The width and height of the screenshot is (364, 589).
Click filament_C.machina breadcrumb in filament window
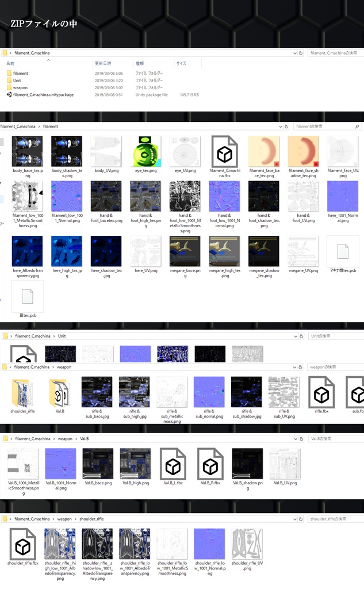click(x=18, y=127)
